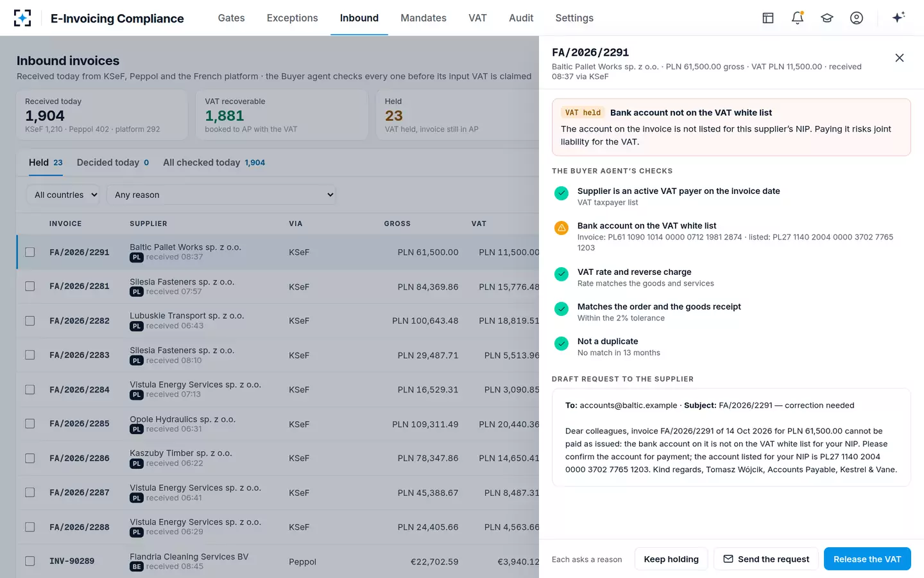Tick checkbox for invoice FA/2026/2282

30,320
